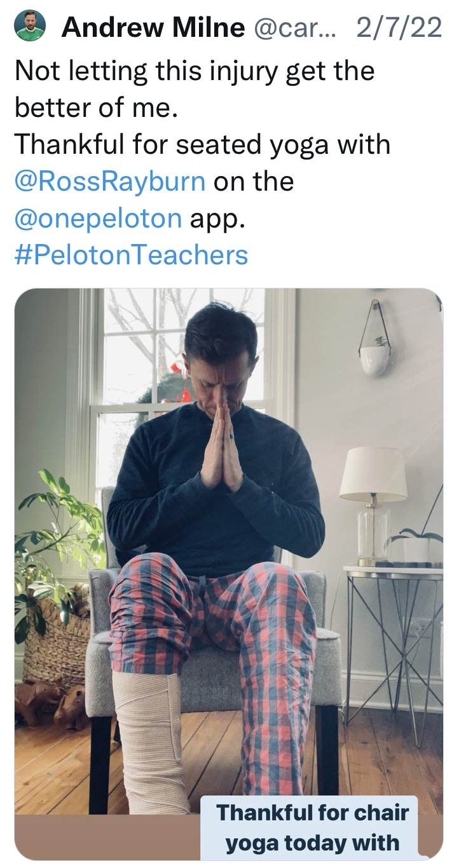Select the #PelotonTeachers hashtag
459x868 pixels.
pos(131,255)
